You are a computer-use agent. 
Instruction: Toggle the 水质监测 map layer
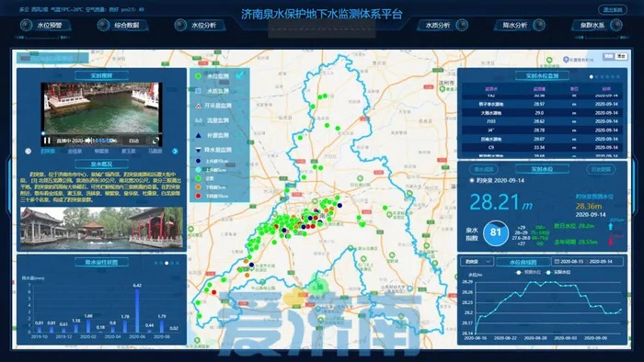click(218, 91)
